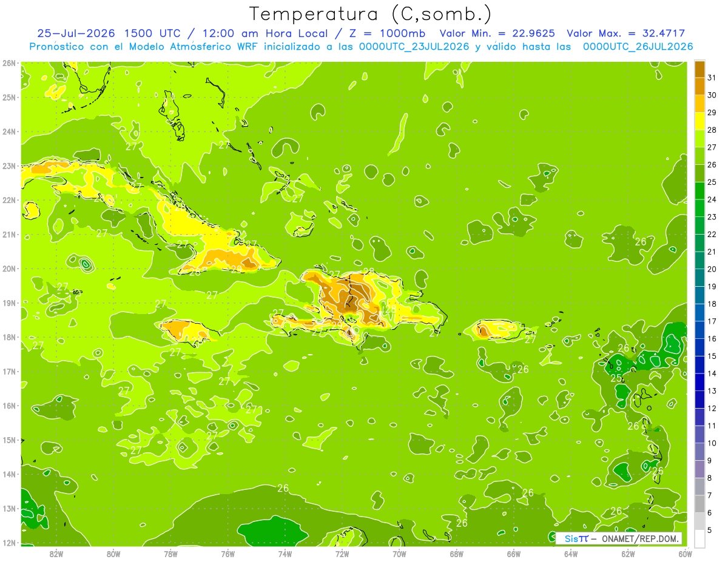Click the gray legend swatch between 6 and 7
The height and width of the screenshot is (562, 728).
[699, 504]
